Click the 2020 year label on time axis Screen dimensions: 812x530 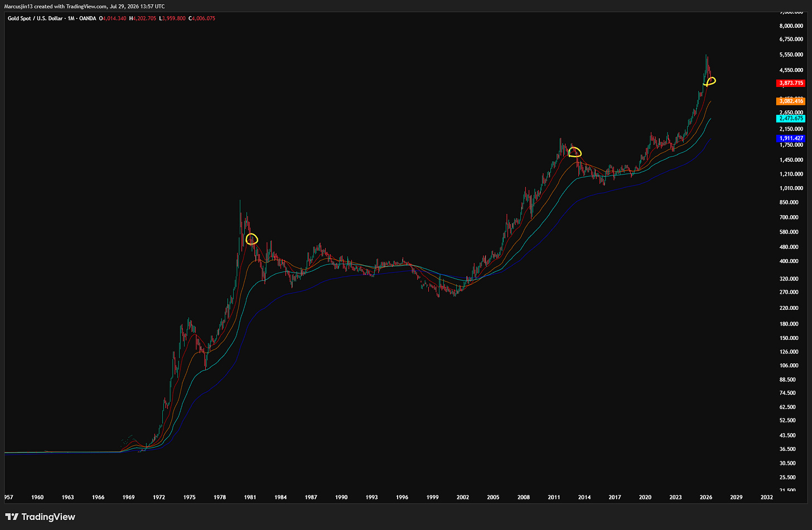pos(645,497)
